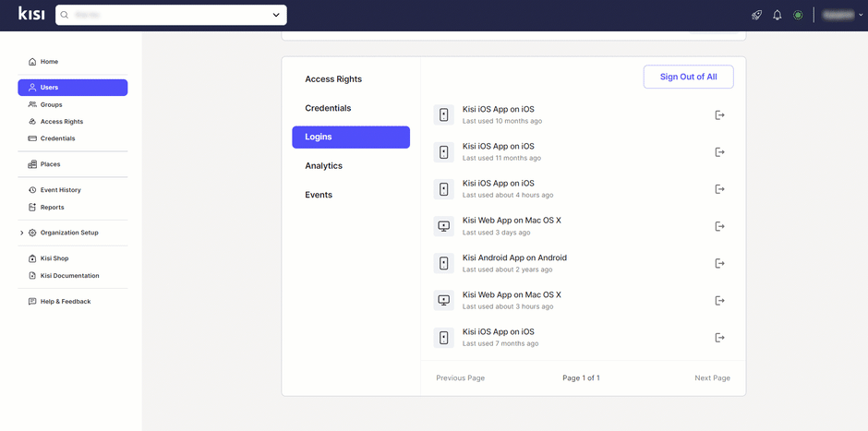Sign out iOS login used 11 months ago

pos(719,152)
